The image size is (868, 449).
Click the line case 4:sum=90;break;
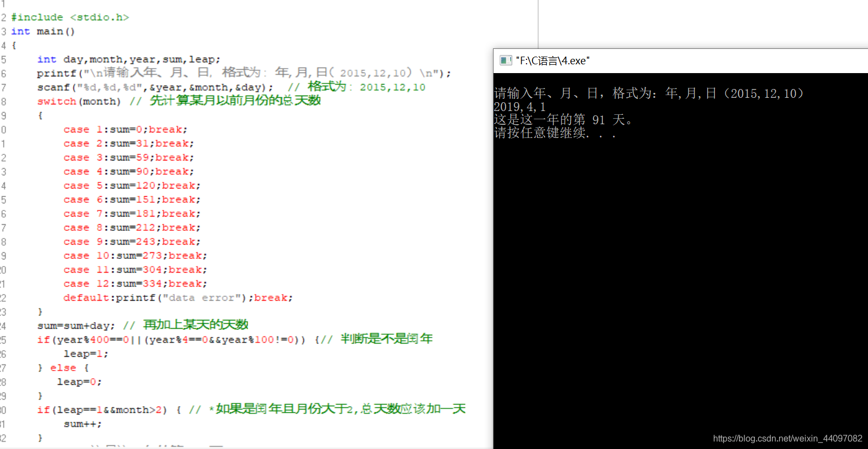(x=128, y=171)
